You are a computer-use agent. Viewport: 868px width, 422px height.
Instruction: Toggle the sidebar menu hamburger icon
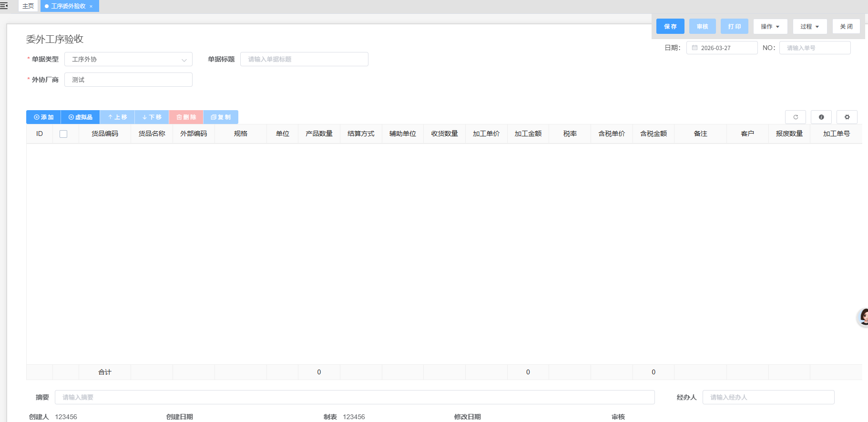pyautogui.click(x=4, y=6)
